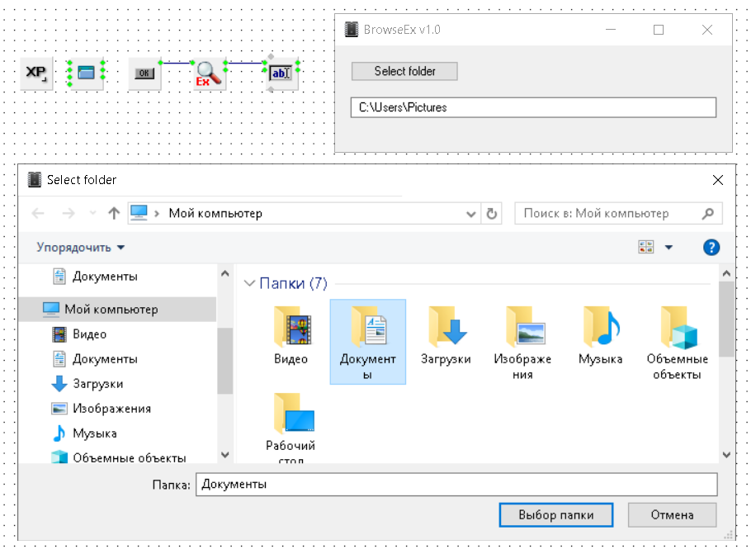The height and width of the screenshot is (554, 756).
Task: Refresh the current folder location
Action: click(492, 214)
